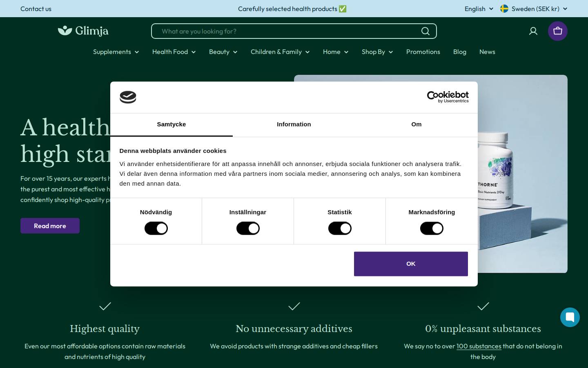The image size is (588, 368).
Task: Open the user account icon
Action: [x=533, y=31]
